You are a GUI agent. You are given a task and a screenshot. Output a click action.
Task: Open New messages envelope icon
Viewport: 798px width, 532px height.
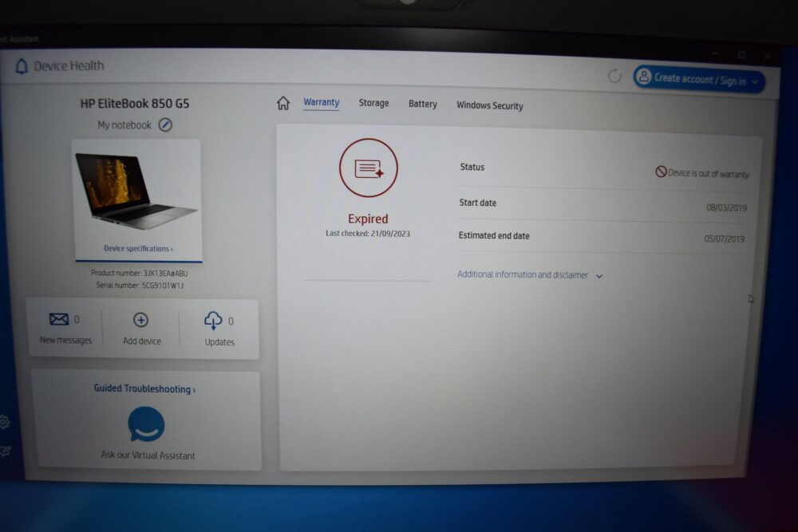[58, 319]
